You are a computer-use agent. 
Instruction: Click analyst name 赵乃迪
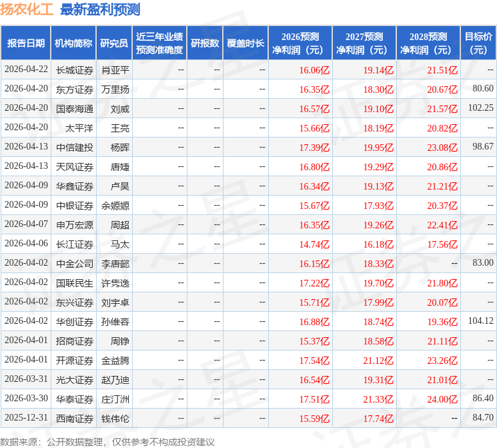tap(115, 380)
